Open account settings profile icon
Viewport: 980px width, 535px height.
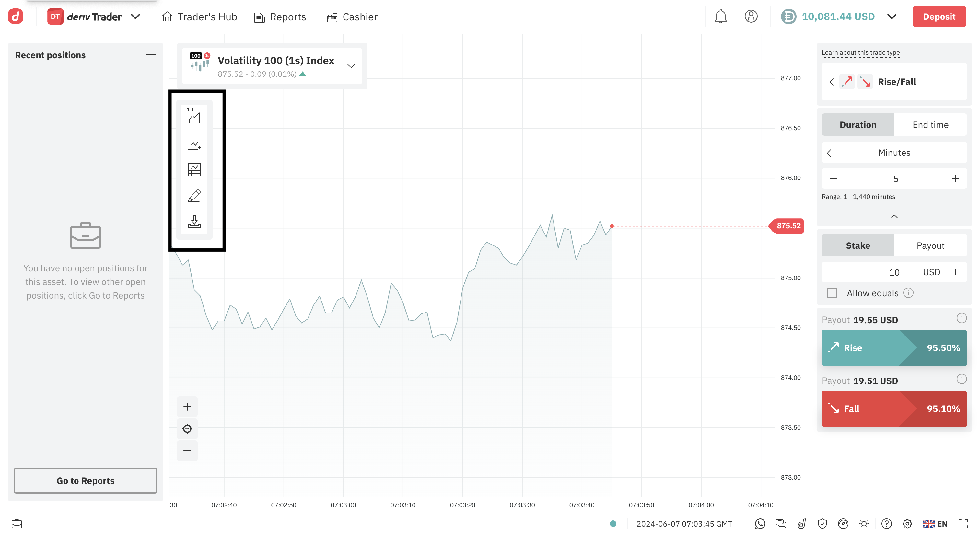[x=751, y=17]
